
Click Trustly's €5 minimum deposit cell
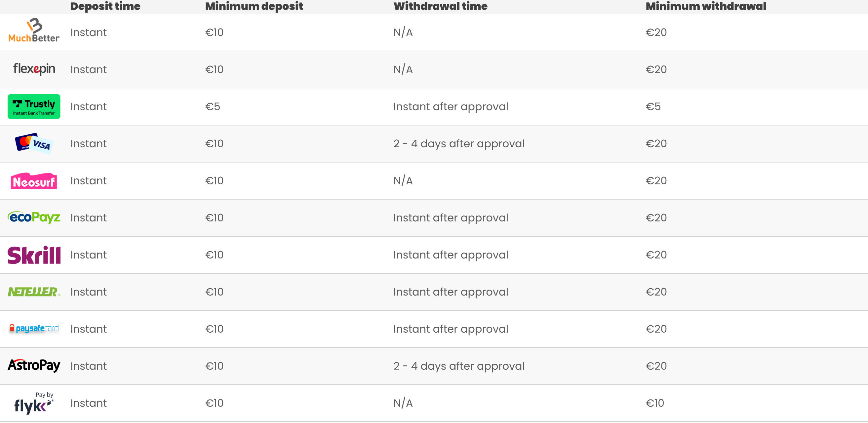pyautogui.click(x=213, y=107)
